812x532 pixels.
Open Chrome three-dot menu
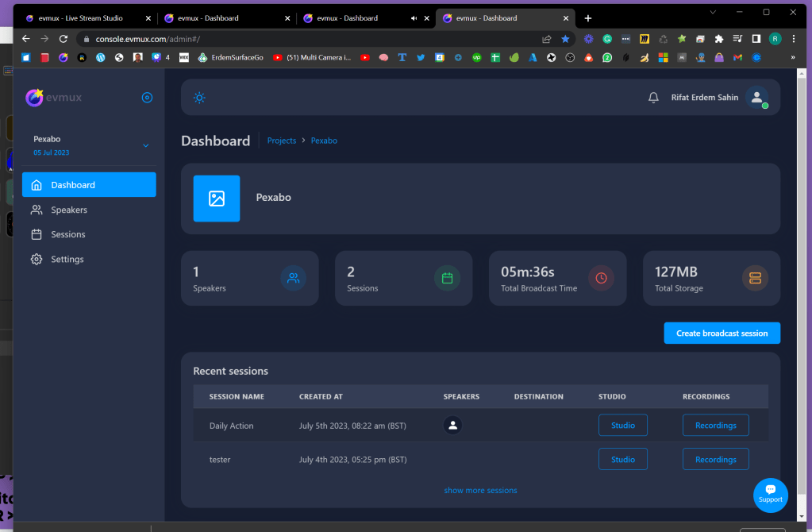[794, 39]
